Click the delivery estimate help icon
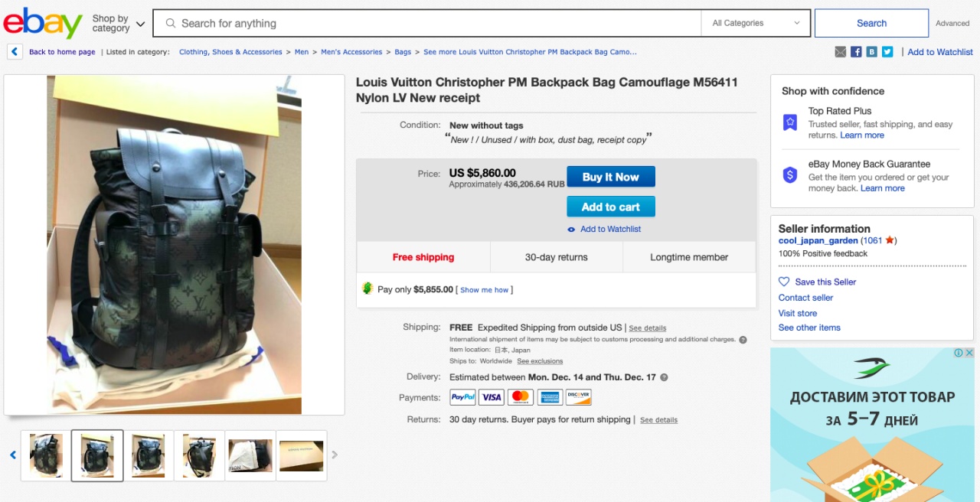The width and height of the screenshot is (980, 502). tap(664, 377)
